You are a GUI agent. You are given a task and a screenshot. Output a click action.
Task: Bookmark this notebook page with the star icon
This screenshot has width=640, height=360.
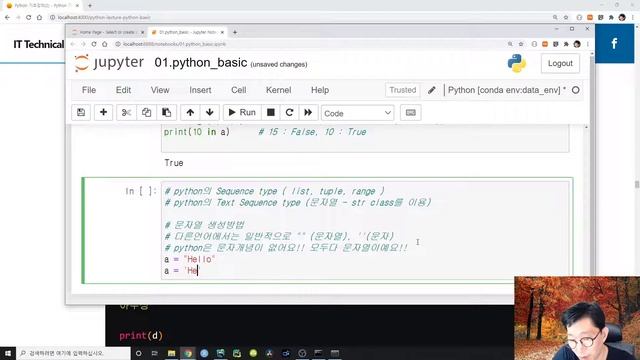click(x=521, y=44)
